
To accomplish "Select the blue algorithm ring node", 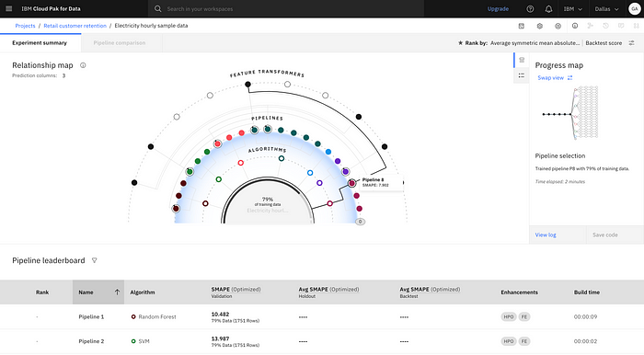I will tap(310, 173).
